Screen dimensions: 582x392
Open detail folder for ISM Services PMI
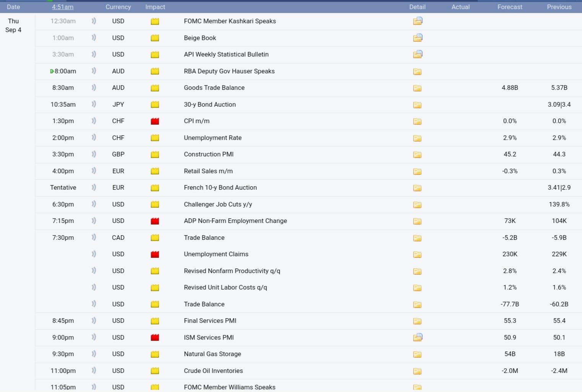(x=418, y=337)
